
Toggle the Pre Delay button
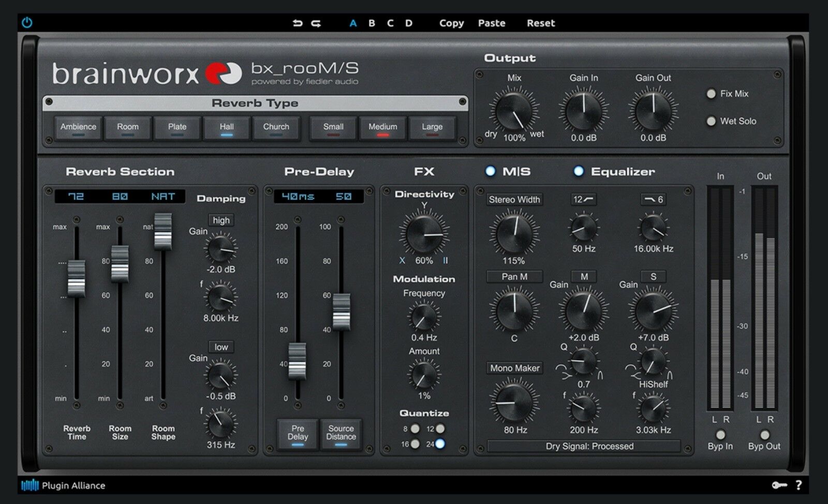tap(298, 434)
